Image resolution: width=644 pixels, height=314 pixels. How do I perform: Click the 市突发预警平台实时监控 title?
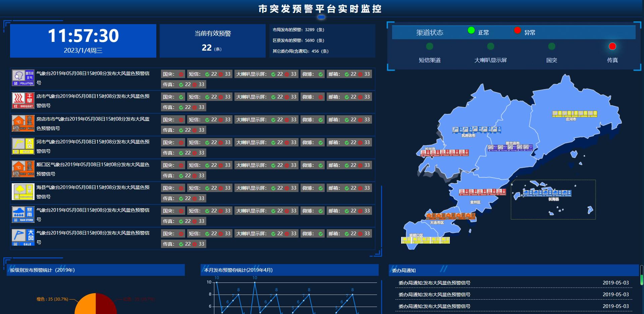[320, 9]
